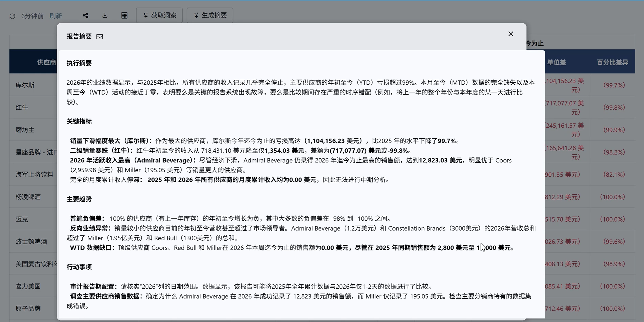
Task: Click the 刷新 refresh link
Action: pyautogui.click(x=55, y=16)
